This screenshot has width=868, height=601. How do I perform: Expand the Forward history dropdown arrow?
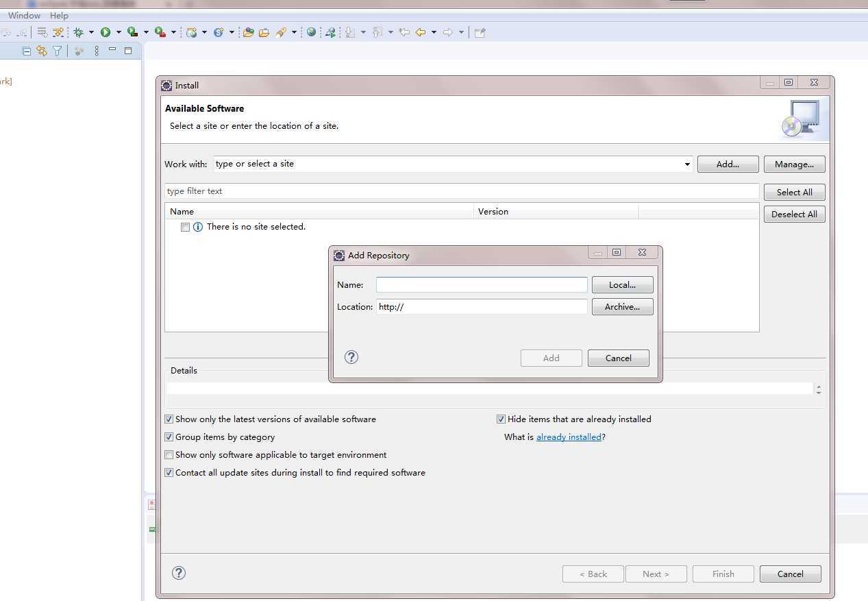pos(461,32)
